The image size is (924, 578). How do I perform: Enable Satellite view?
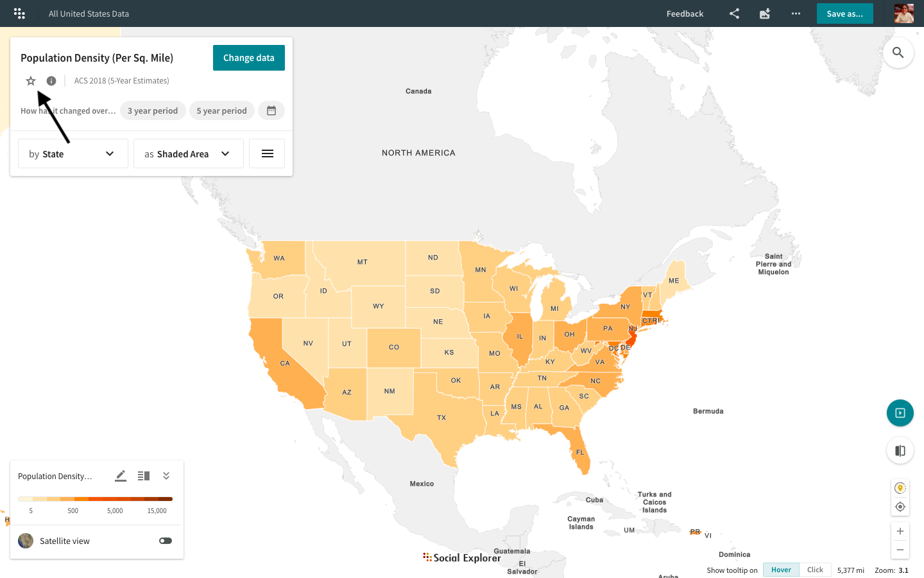pyautogui.click(x=165, y=541)
